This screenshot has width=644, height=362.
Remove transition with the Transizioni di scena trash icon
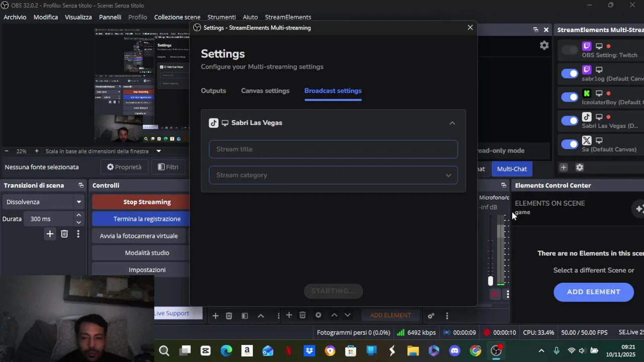click(64, 234)
